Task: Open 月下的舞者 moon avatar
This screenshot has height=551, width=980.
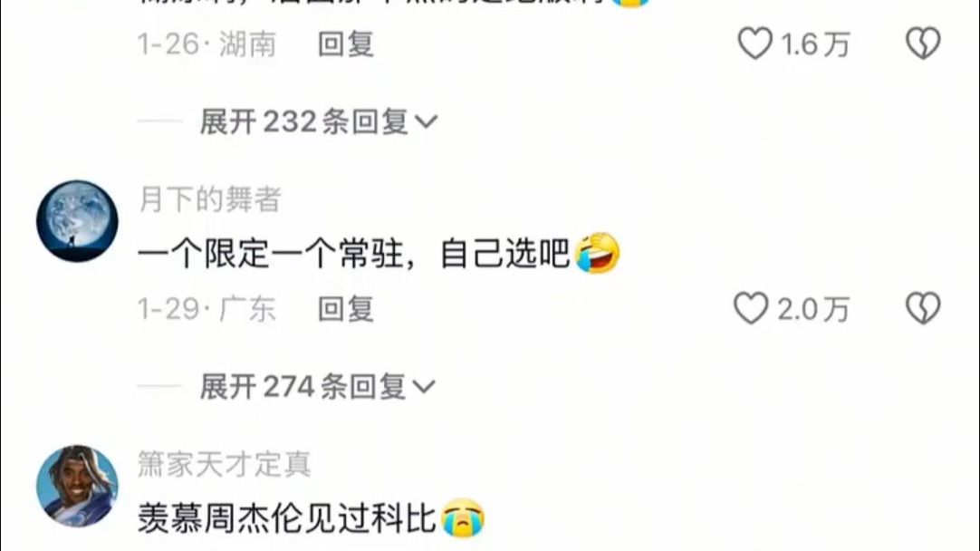Action: tap(77, 221)
